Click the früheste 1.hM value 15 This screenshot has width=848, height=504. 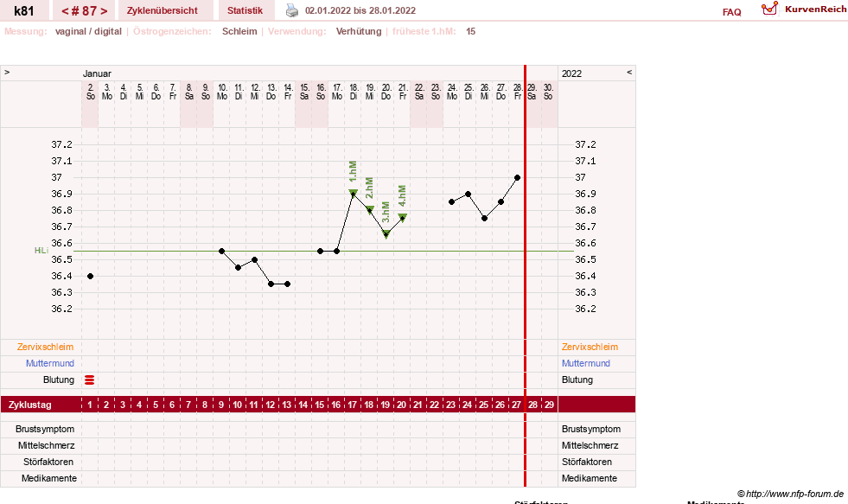[x=470, y=31]
